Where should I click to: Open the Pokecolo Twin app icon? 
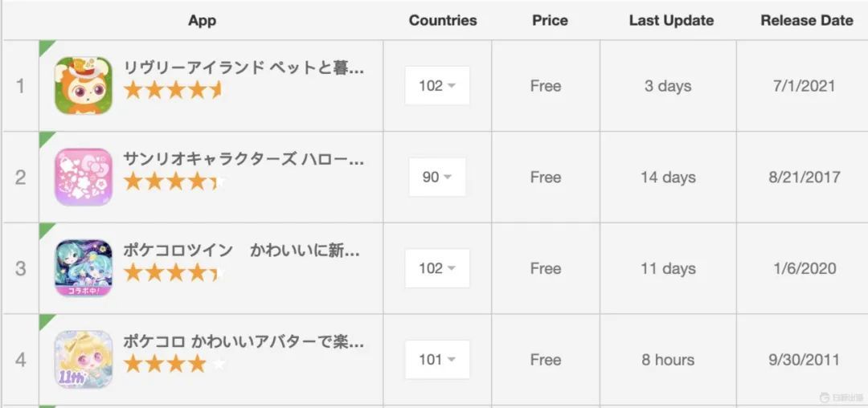tap(84, 268)
